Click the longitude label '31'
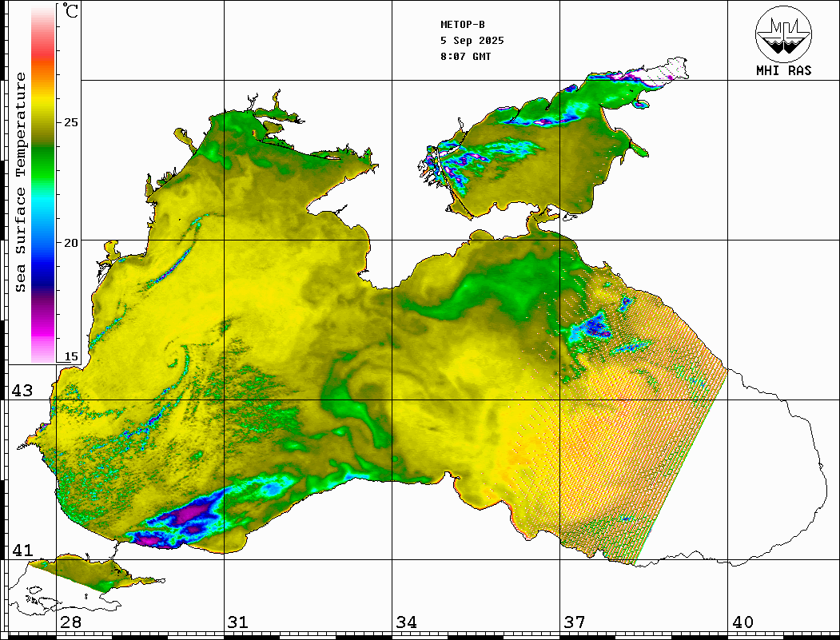 pyautogui.click(x=238, y=622)
